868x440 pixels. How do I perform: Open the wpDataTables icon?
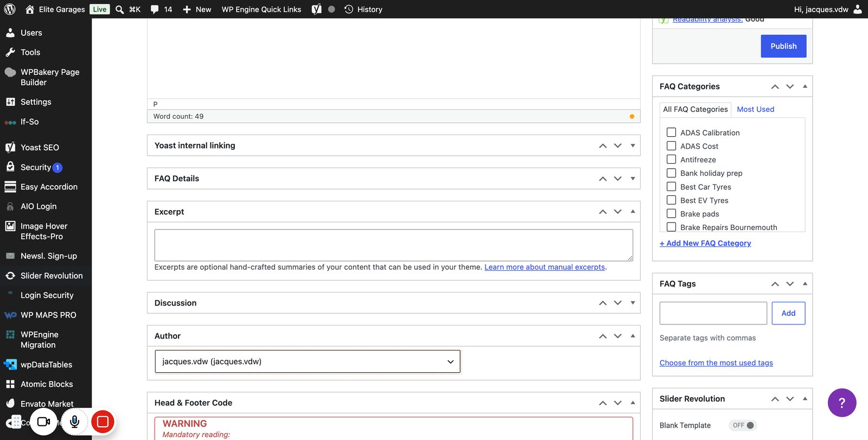[x=10, y=365]
